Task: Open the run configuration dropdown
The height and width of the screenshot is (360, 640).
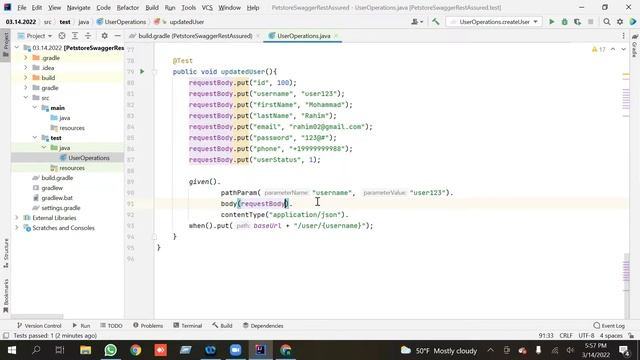Action: click(494, 22)
